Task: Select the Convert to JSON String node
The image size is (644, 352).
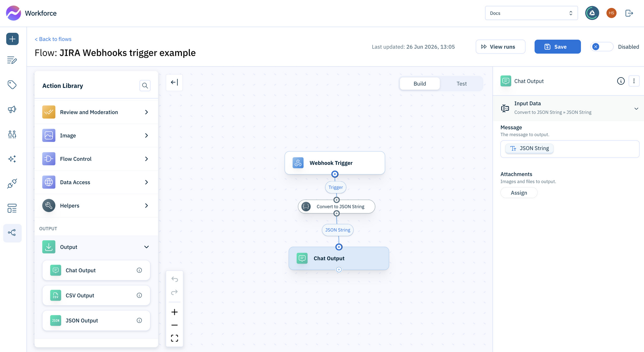Action: (x=336, y=207)
